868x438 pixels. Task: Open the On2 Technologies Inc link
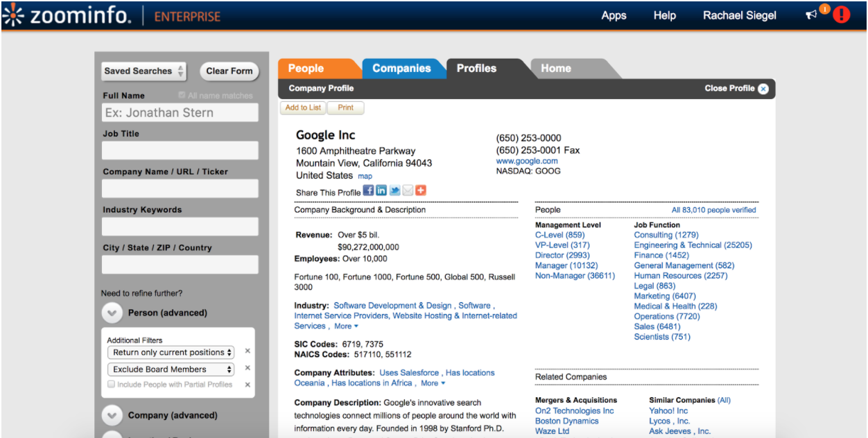coord(575,411)
